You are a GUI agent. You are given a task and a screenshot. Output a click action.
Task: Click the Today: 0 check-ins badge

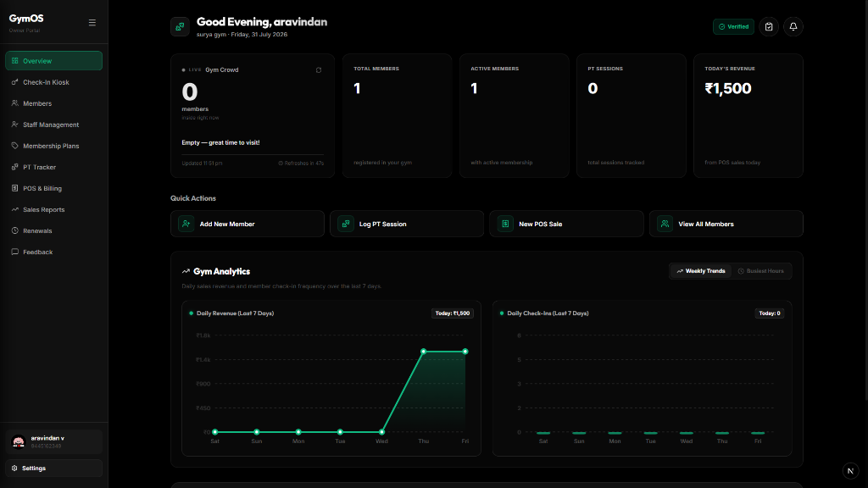pyautogui.click(x=770, y=313)
